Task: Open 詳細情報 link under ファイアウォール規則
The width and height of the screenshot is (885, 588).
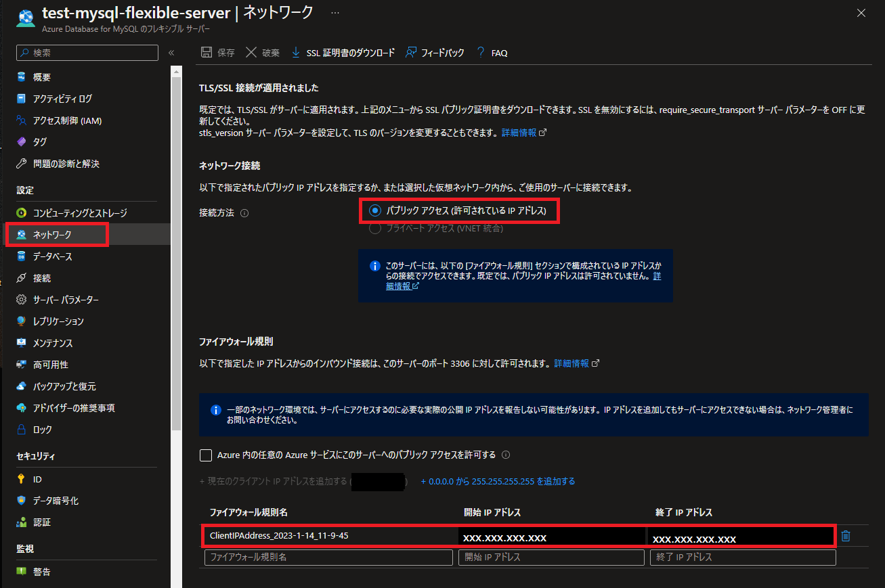Action: (x=576, y=363)
